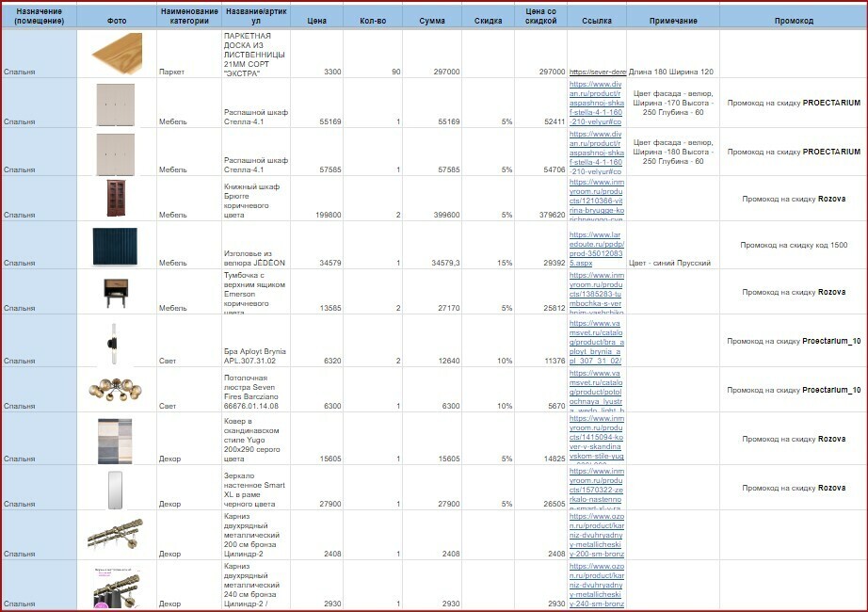Open inmyroom link for Брюгге bookcase
This screenshot has height=612, width=868.
[x=596, y=201]
